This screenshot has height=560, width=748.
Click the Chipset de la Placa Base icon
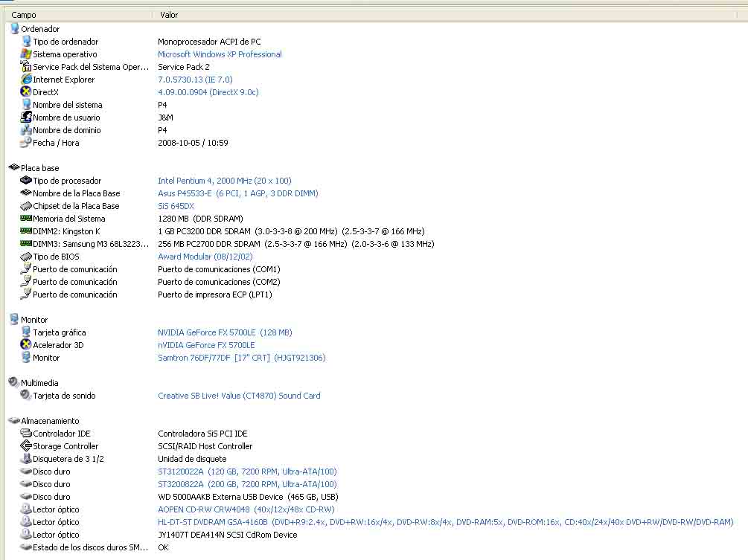[26, 206]
